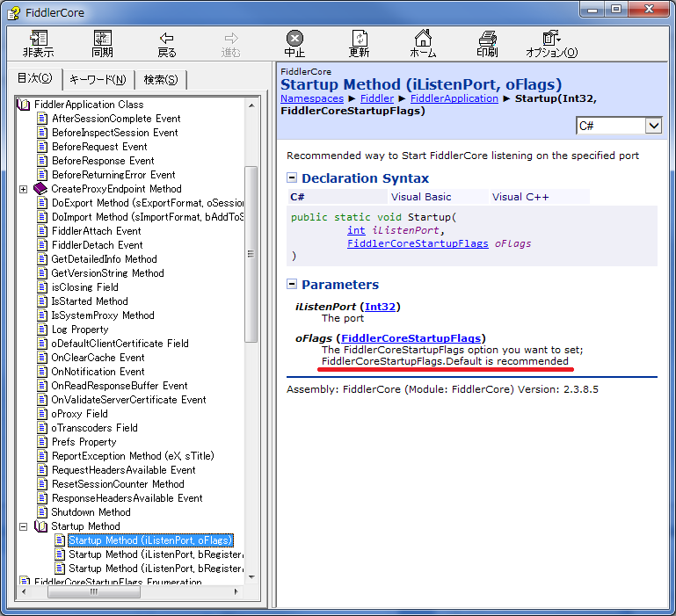This screenshot has width=676, height=616.
Task: Click the page icon beside BeforeRequest Event
Action: [x=42, y=146]
